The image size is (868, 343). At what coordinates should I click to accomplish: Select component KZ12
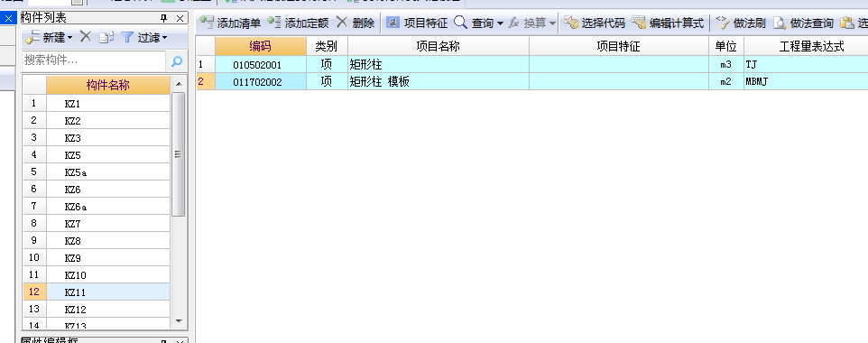[x=108, y=310]
